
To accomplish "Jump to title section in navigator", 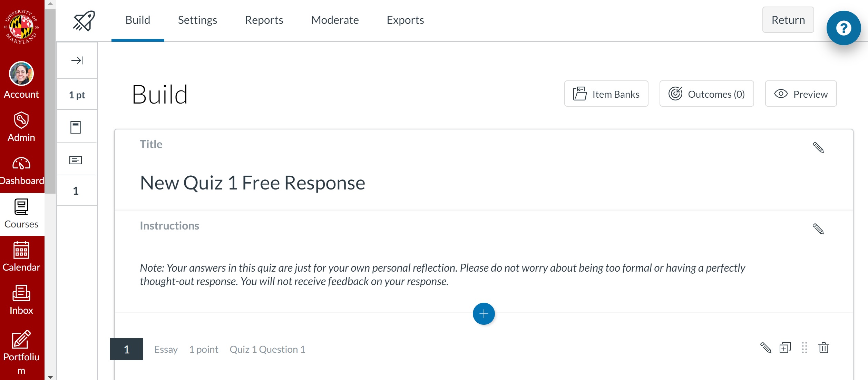I will pos(76,127).
